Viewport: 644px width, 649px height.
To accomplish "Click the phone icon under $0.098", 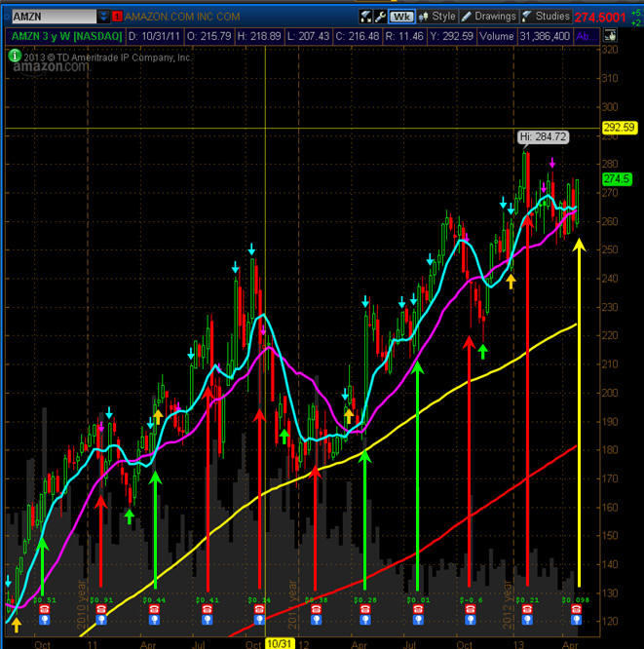I will click(x=576, y=609).
